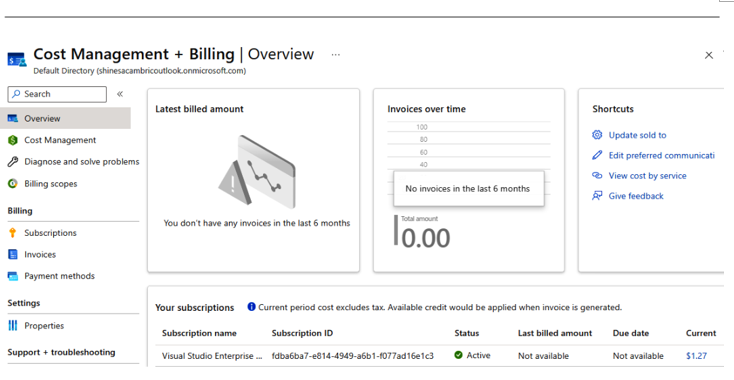Open the Give feedback link
734x380 pixels.
point(636,196)
